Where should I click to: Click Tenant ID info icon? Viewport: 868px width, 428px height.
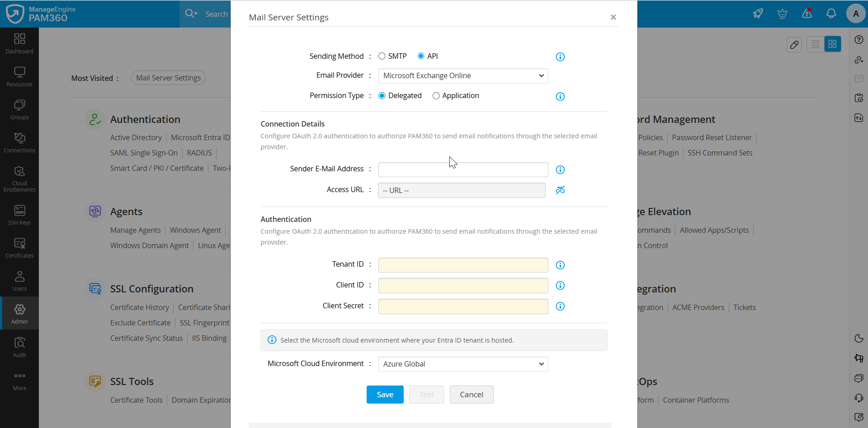(x=560, y=265)
